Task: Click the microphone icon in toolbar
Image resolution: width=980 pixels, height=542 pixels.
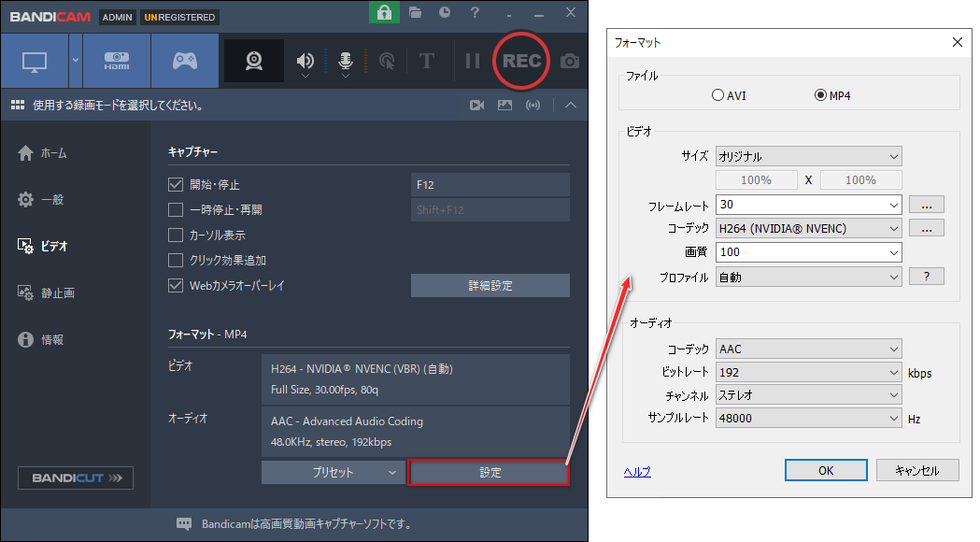Action: coord(345,61)
